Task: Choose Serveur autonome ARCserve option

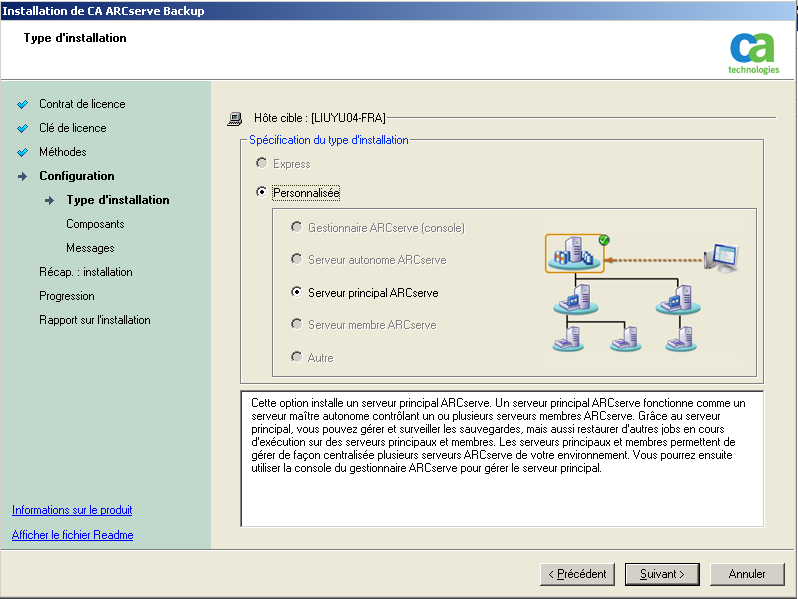Action: (x=296, y=259)
